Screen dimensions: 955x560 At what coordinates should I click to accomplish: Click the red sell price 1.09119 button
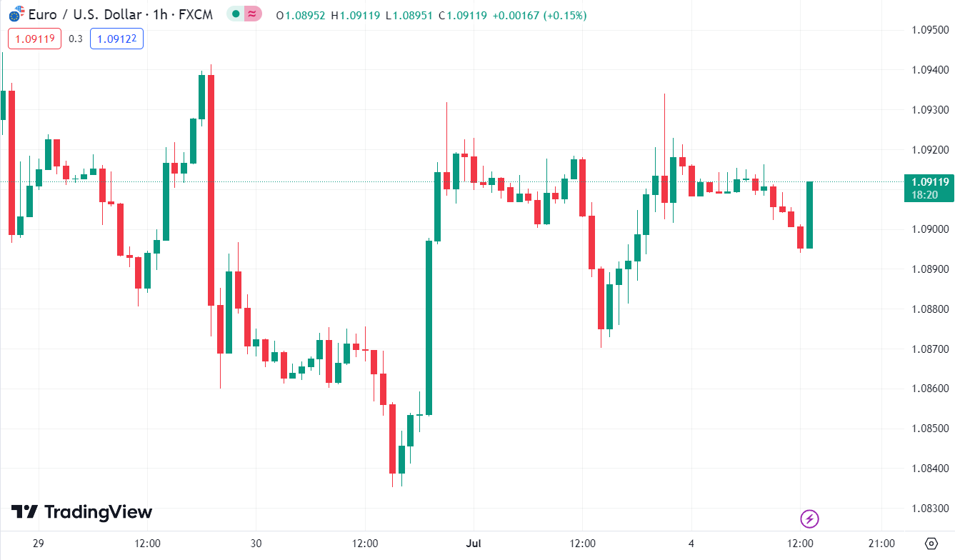pos(34,39)
